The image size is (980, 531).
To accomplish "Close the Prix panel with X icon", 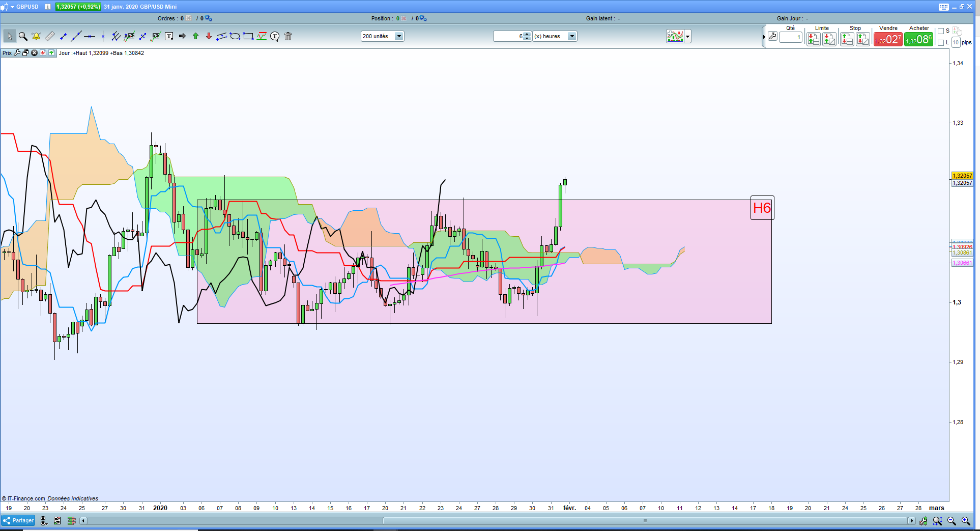I will [34, 53].
